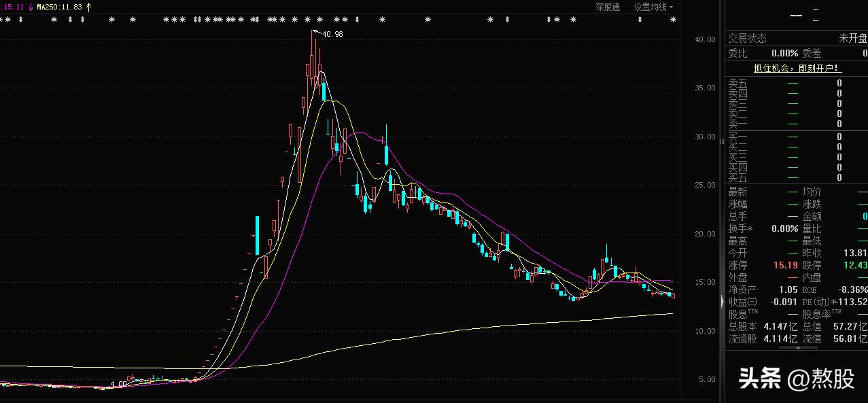
Task: Click the 股息率 TTM label
Action: pos(824,314)
